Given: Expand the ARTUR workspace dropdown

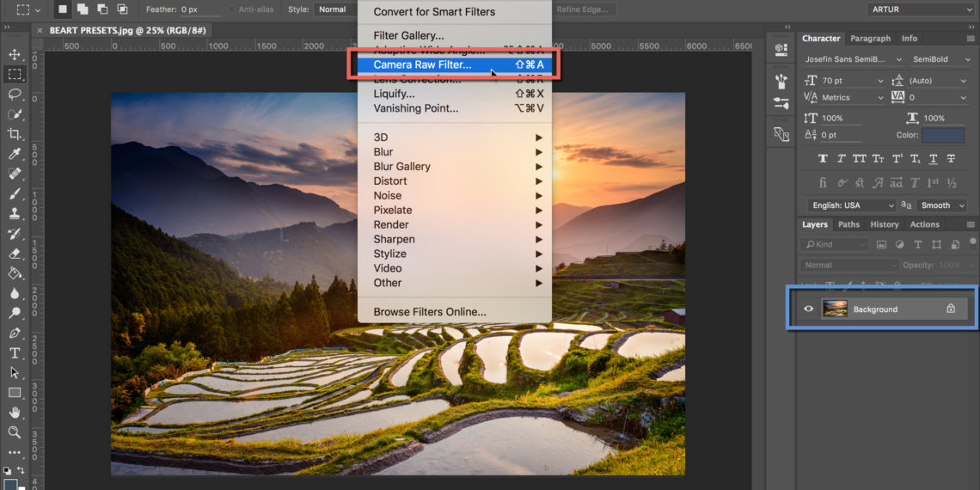Looking at the screenshot, I should pos(920,9).
